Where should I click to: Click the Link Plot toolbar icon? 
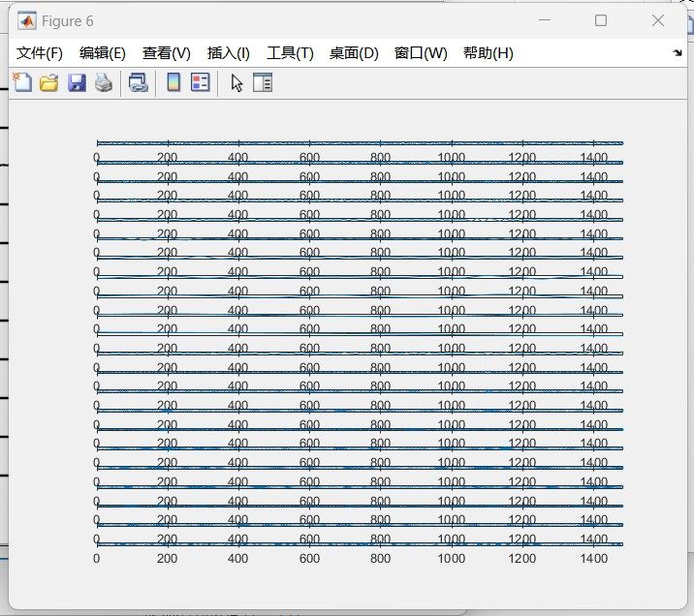click(138, 82)
